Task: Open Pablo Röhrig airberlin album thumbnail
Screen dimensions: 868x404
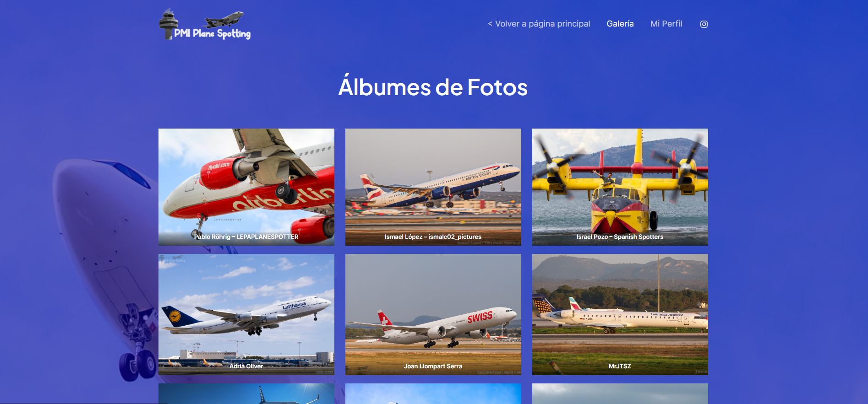Action: click(x=246, y=187)
